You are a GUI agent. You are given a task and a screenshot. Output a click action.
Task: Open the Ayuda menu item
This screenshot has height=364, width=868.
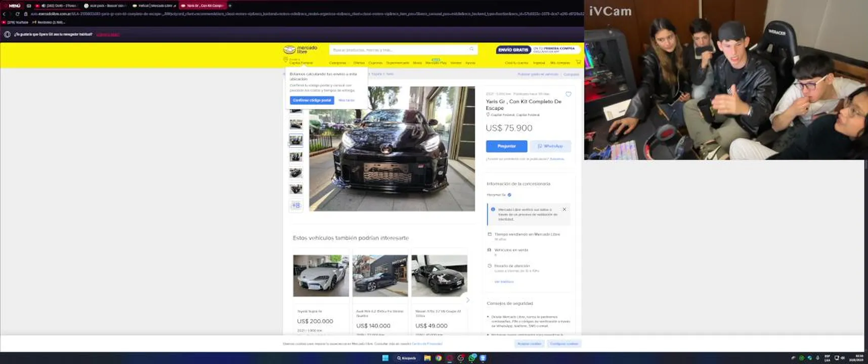tap(470, 63)
